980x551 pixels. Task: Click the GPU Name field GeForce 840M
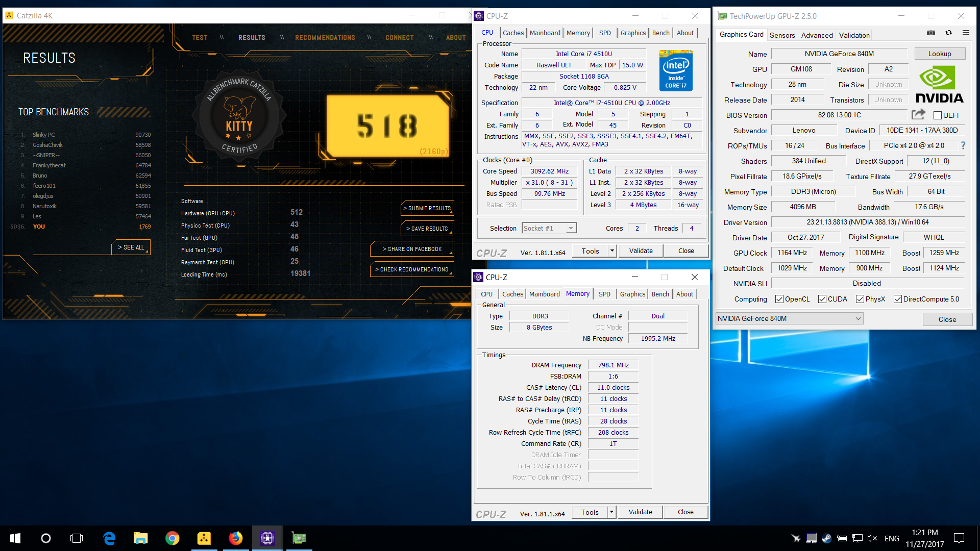point(839,54)
